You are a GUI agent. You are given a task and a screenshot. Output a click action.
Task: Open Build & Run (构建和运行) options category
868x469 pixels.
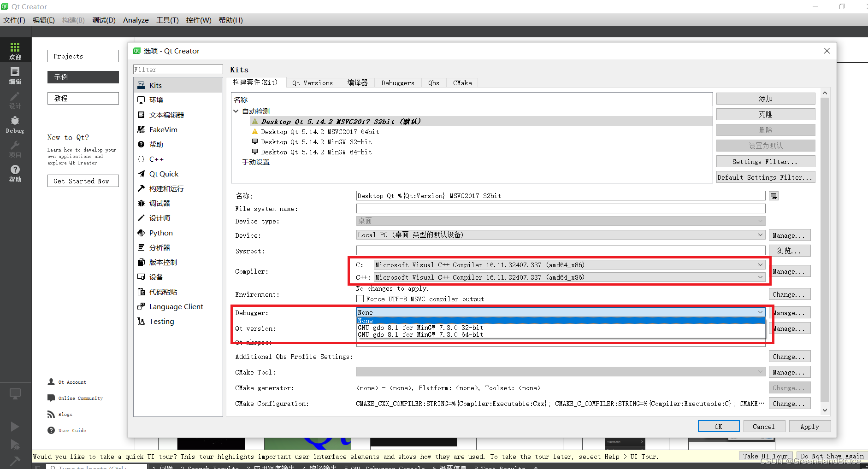pyautogui.click(x=178, y=188)
